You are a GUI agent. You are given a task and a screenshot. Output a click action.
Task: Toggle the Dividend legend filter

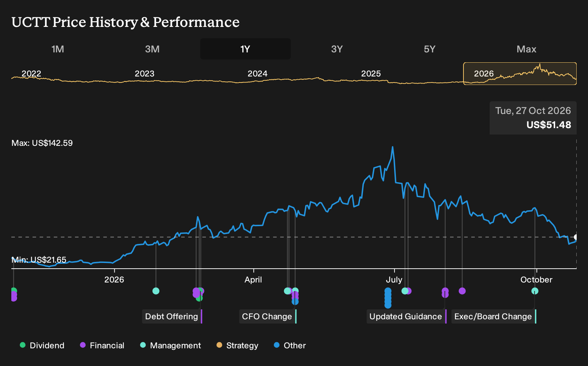(x=42, y=345)
